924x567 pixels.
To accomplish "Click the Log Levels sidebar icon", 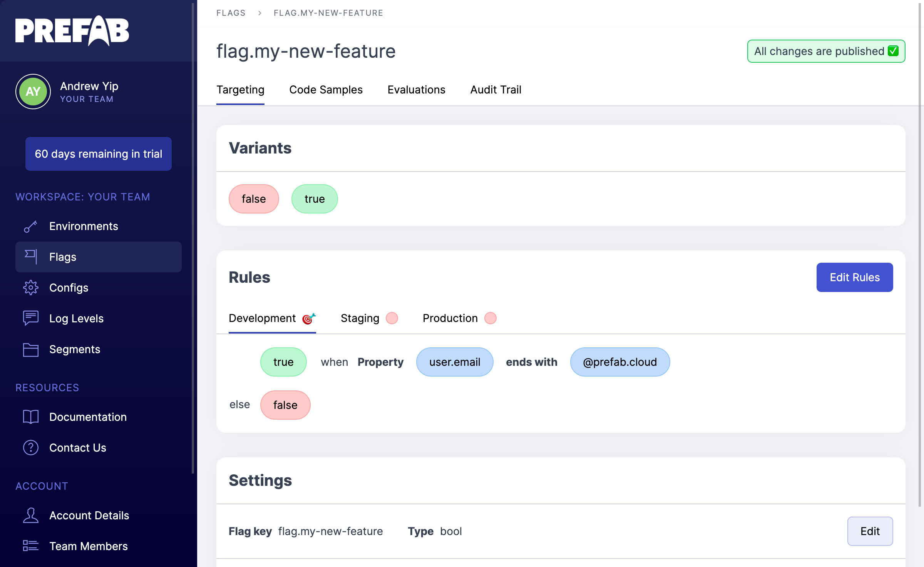I will [30, 318].
